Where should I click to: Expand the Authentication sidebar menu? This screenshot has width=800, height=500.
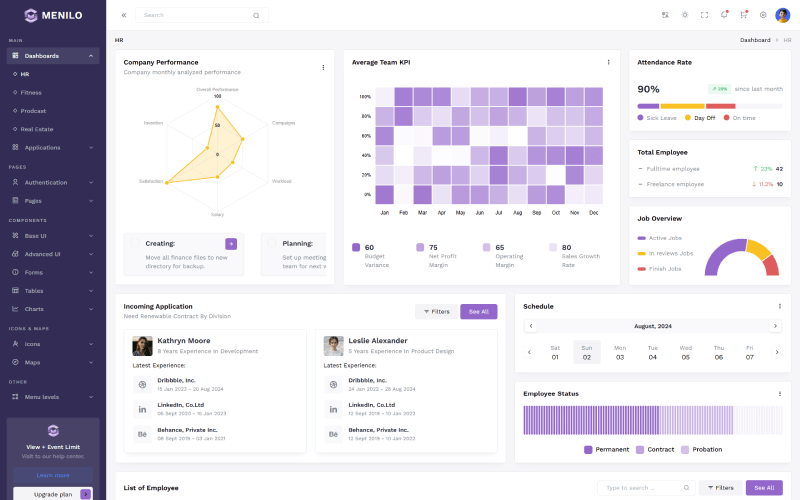[53, 182]
